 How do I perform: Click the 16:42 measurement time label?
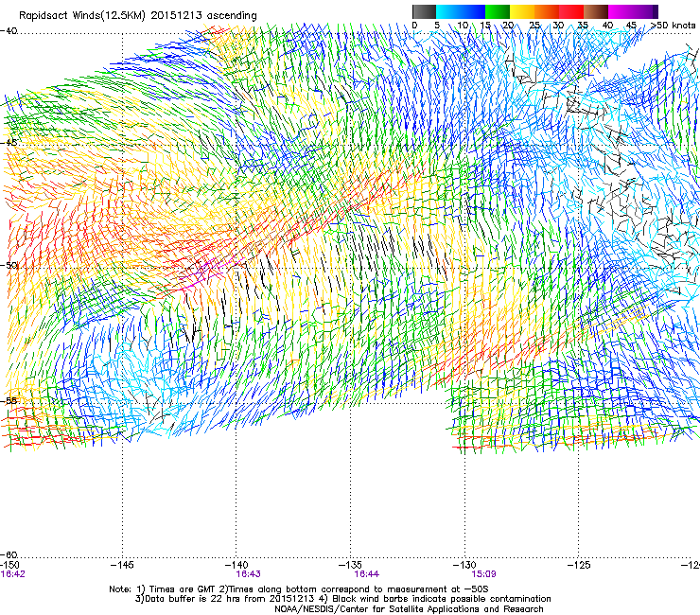point(12,574)
